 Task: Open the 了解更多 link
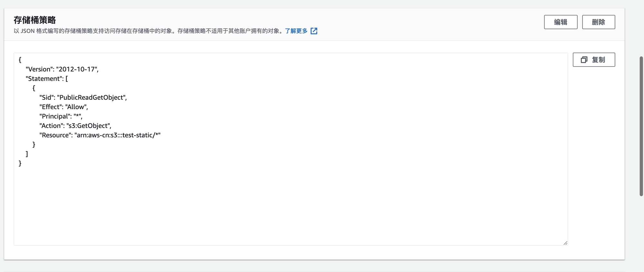point(296,31)
